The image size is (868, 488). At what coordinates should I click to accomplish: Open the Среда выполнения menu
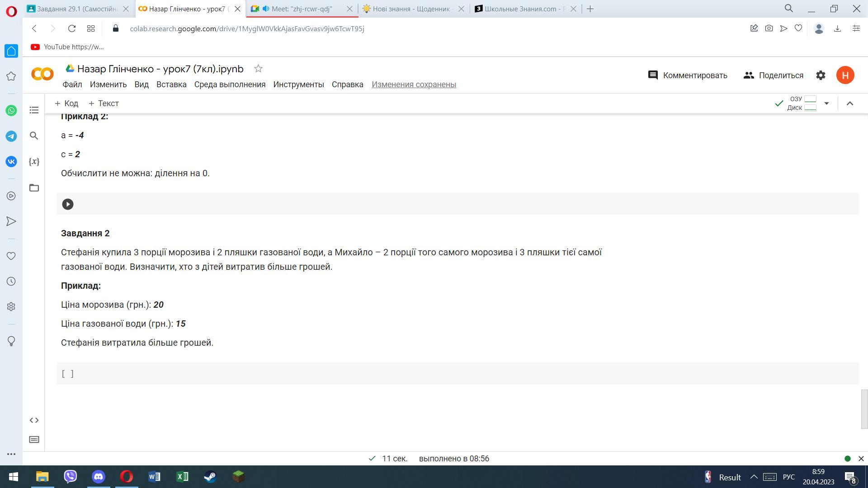click(230, 84)
